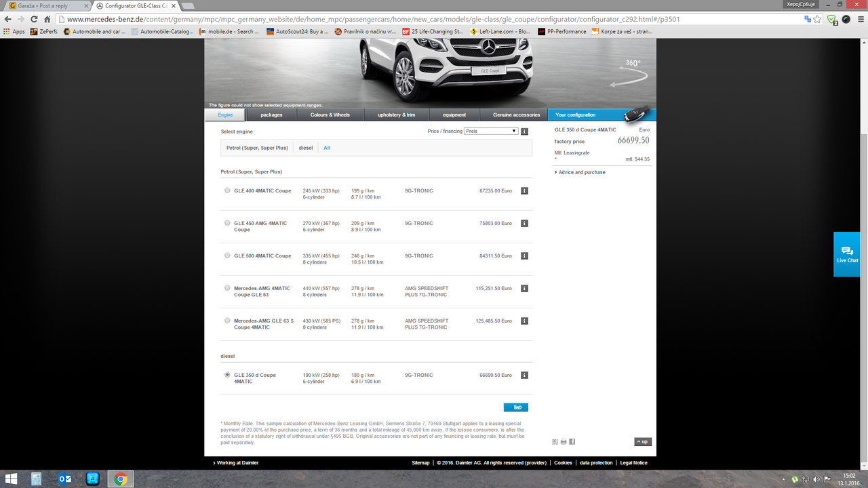Open AutoScout24 bookmark
This screenshot has height=488, width=868.
click(297, 31)
